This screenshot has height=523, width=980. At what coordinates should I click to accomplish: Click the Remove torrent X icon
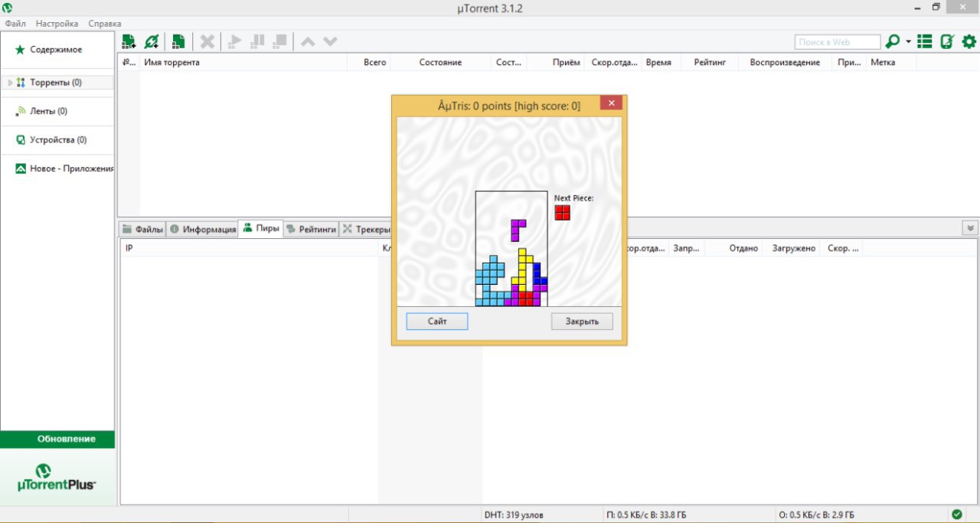[207, 41]
